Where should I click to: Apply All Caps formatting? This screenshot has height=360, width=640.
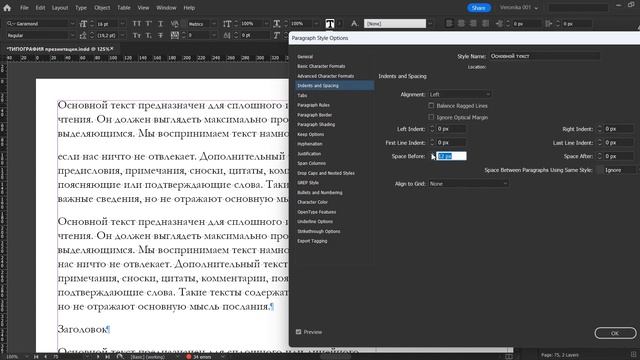137,24
